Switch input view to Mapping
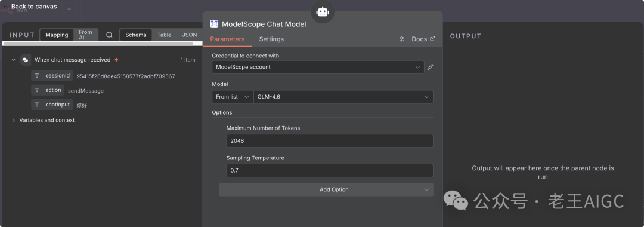The height and width of the screenshot is (227, 644). tap(57, 35)
